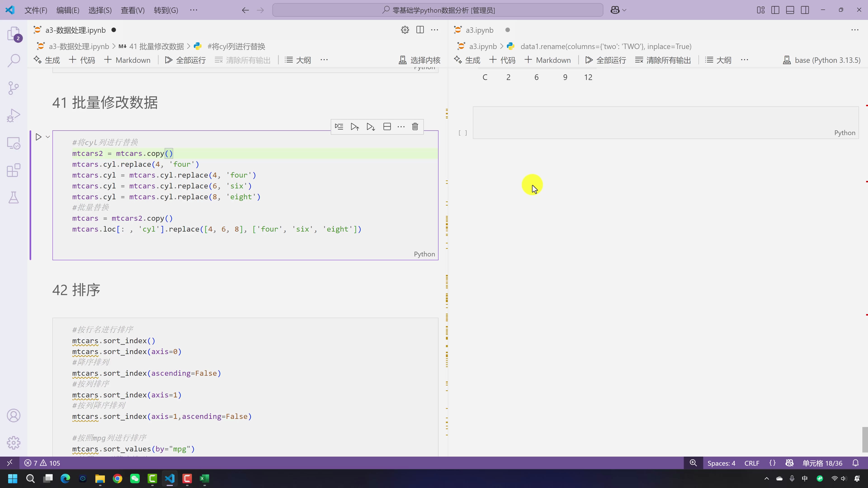Viewport: 868px width, 488px height.
Task: Click the command center search box
Action: point(438,10)
